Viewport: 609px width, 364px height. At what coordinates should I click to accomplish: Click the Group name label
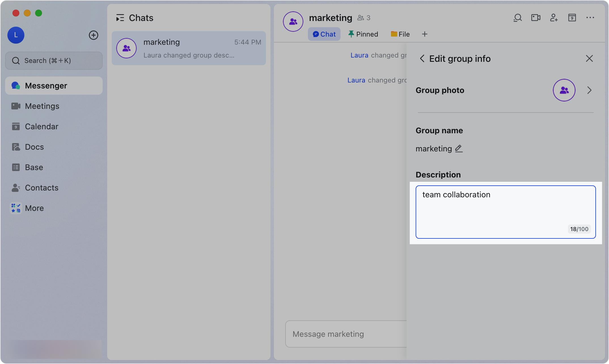(x=439, y=130)
